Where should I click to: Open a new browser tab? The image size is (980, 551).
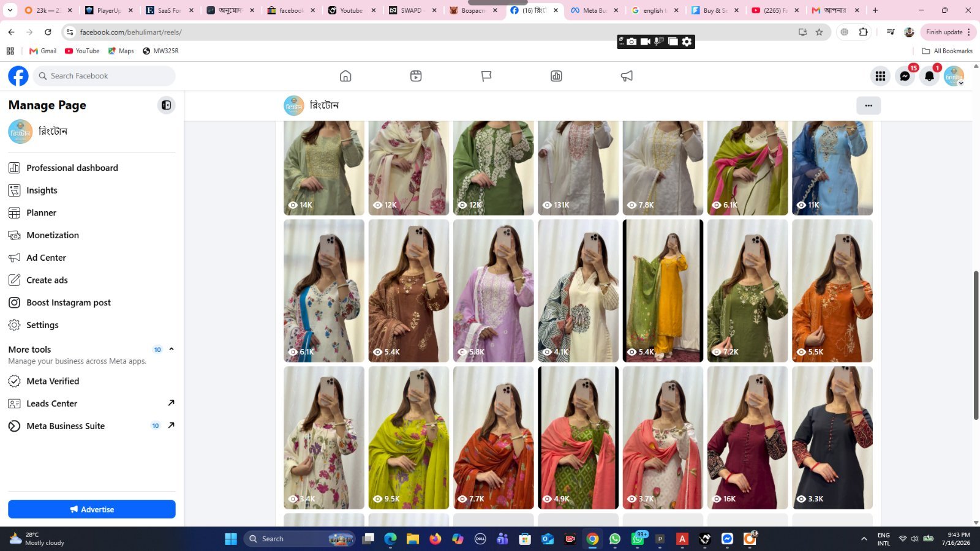(875, 10)
